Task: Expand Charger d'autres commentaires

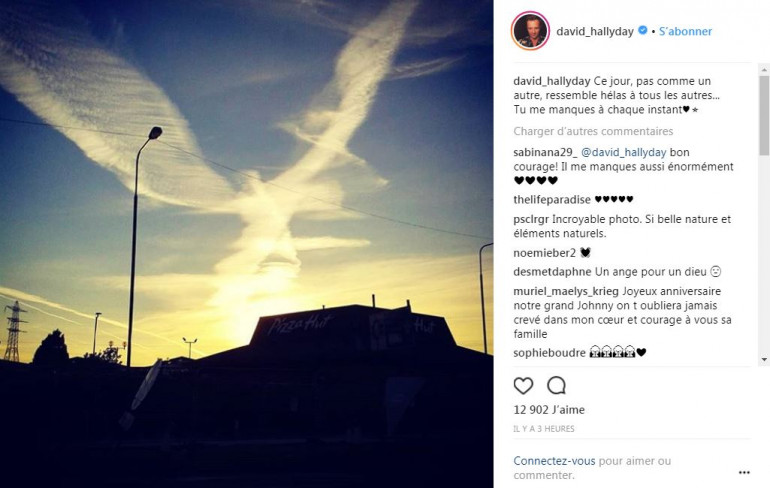Action: pos(593,131)
